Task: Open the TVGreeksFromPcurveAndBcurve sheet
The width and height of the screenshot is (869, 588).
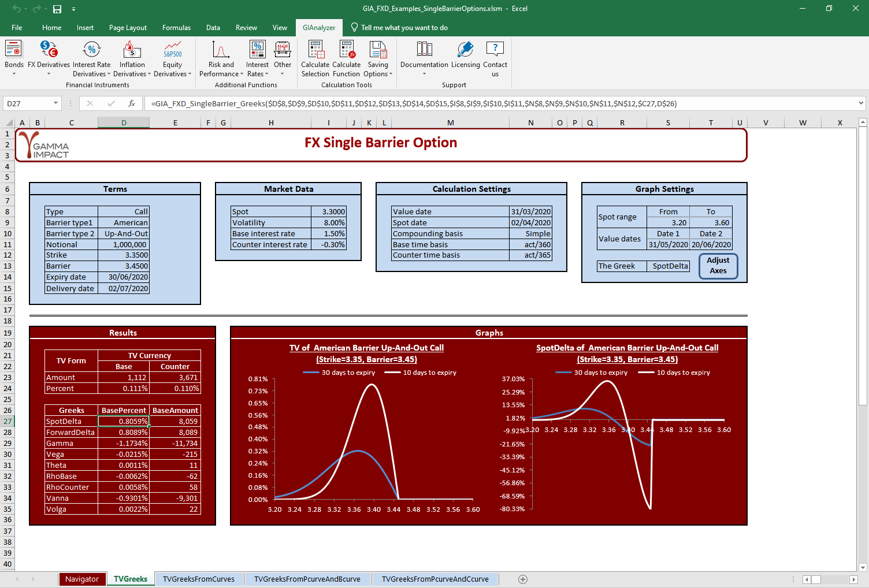Action: [307, 579]
